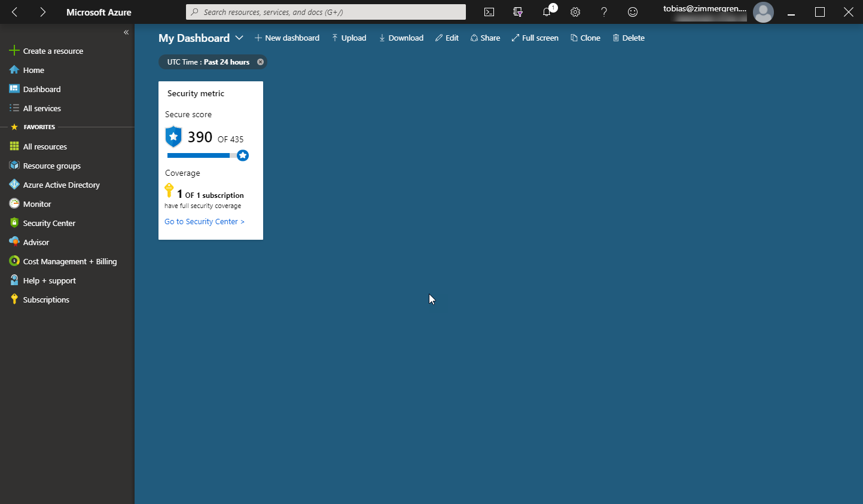Follow the Go to Security Center link

click(x=205, y=221)
